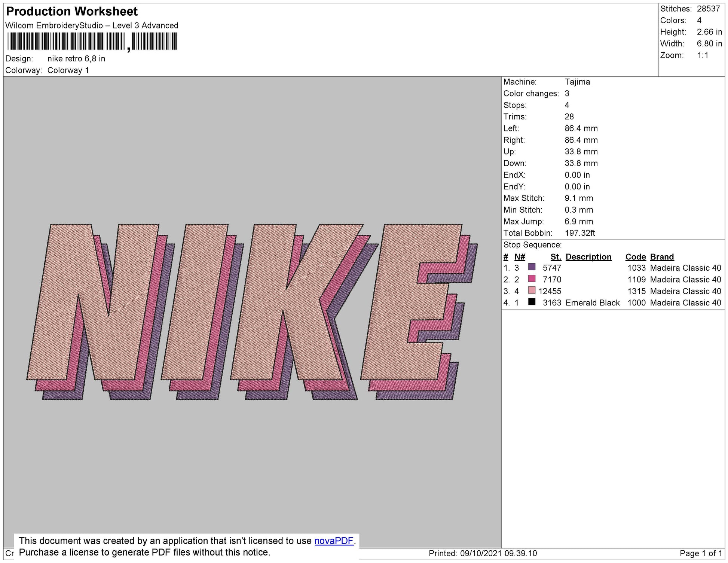Sort by the Code column header
728x563 pixels.
click(x=636, y=257)
